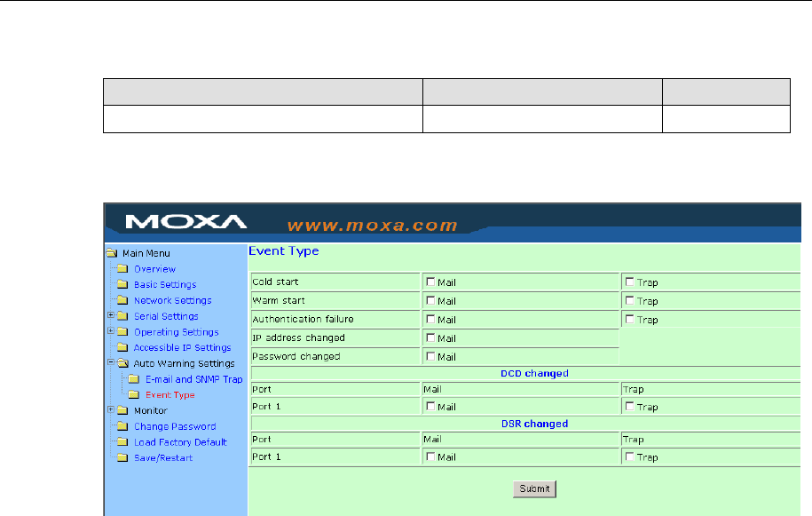Select the Event Type menu entry
The width and height of the screenshot is (812, 516).
169,394
